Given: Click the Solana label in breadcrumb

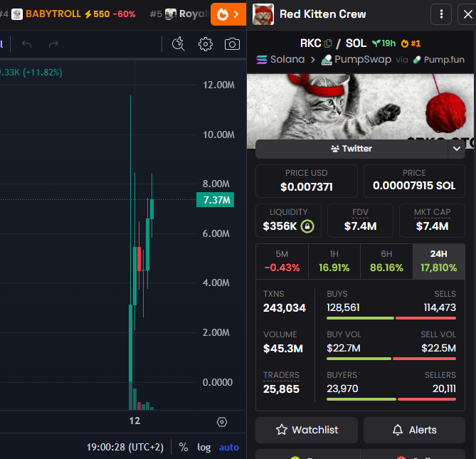Looking at the screenshot, I should (x=287, y=59).
